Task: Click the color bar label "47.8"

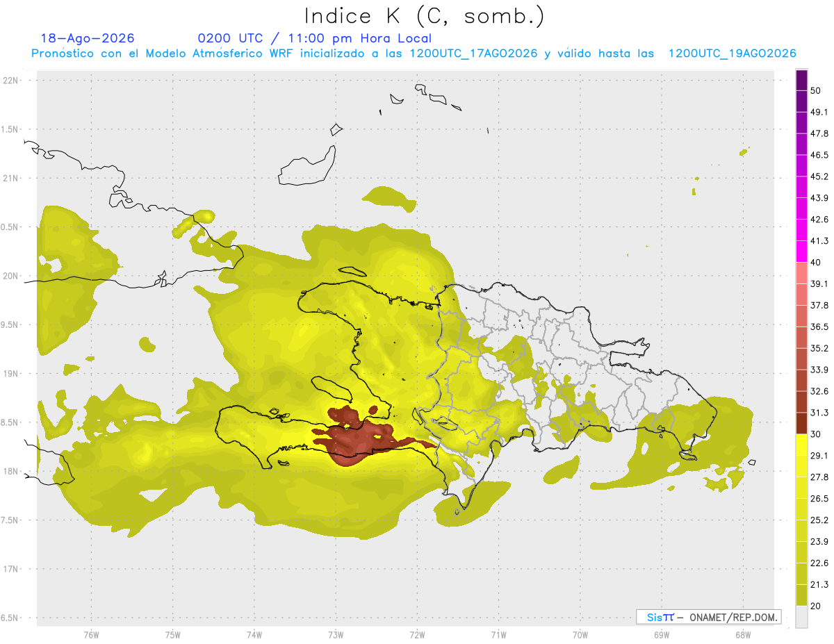Action: (x=819, y=133)
